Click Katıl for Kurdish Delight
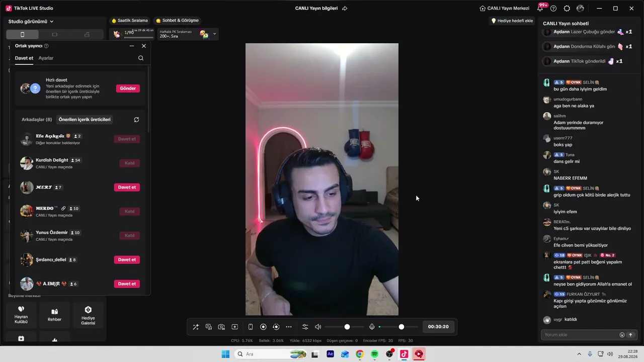The width and height of the screenshot is (644, 362). (129, 163)
